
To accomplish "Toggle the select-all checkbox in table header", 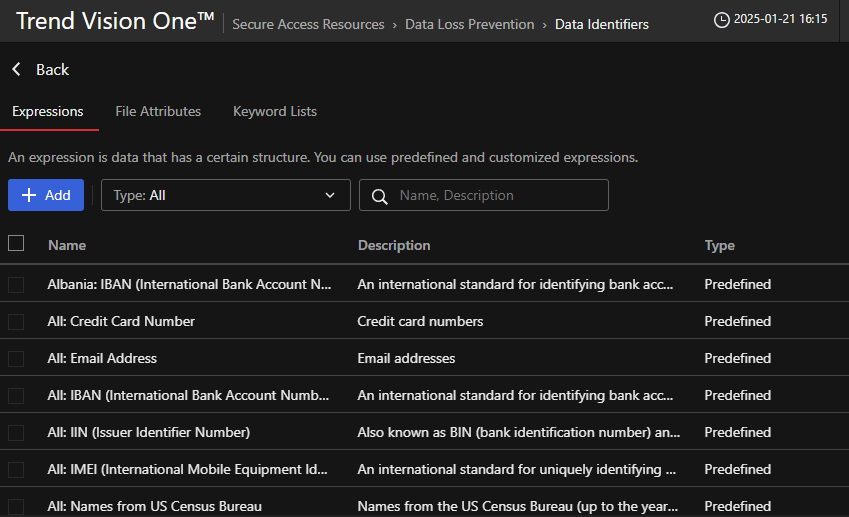I will tap(16, 243).
